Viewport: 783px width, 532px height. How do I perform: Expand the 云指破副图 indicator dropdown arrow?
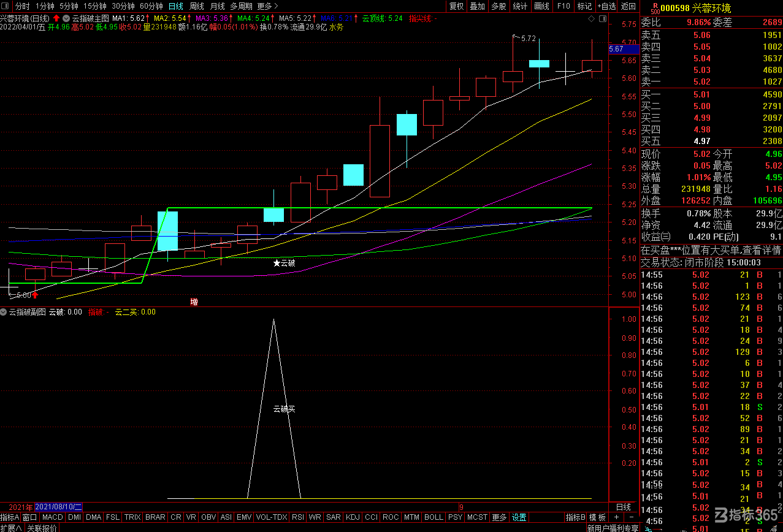point(4,312)
